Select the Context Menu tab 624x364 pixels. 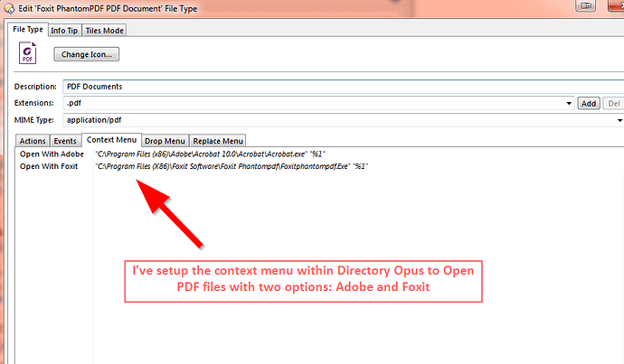coord(112,140)
